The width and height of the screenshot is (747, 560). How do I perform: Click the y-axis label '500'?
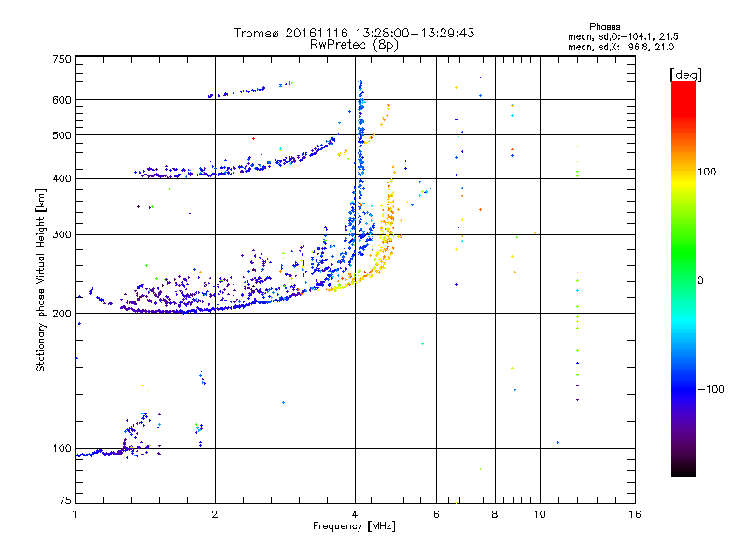(62, 135)
